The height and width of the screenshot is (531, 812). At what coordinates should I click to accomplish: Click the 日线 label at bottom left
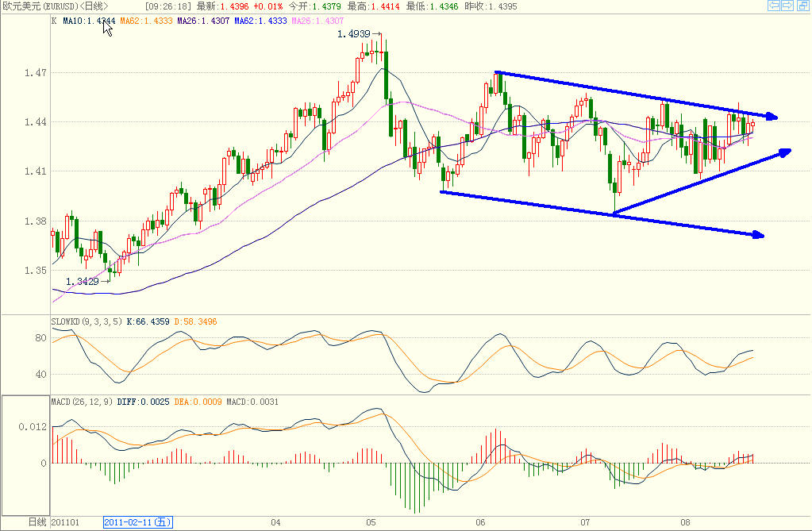(37, 522)
